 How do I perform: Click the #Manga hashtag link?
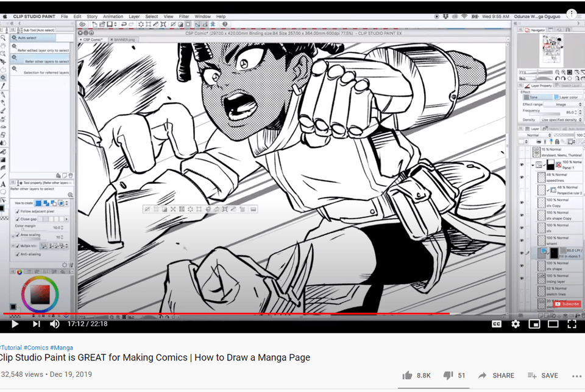pos(62,348)
